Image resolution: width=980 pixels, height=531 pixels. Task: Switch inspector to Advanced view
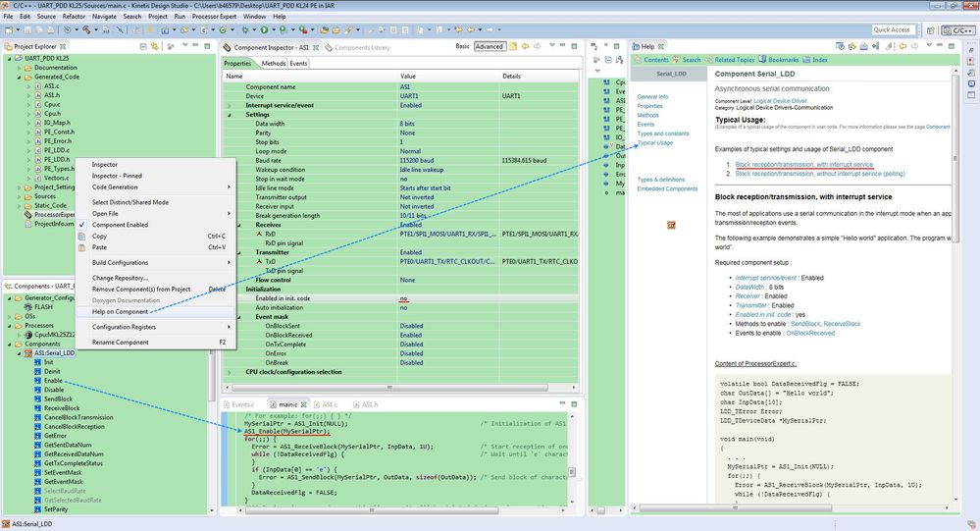(x=489, y=46)
